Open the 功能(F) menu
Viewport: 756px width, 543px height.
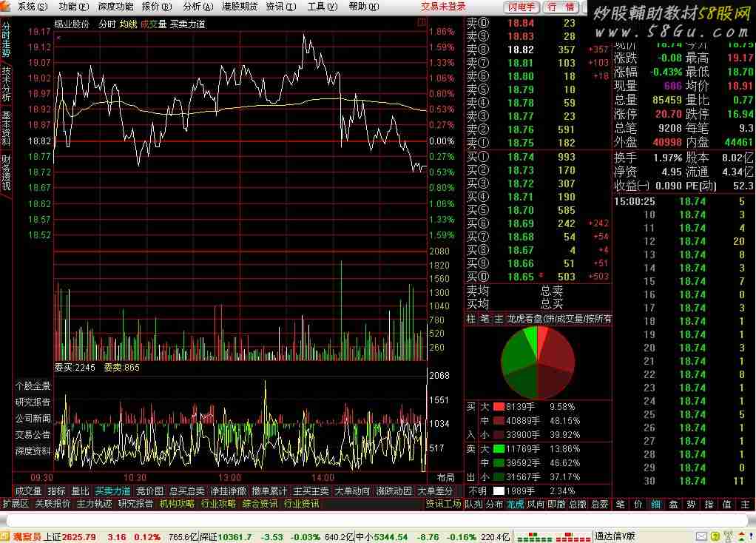(x=74, y=6)
